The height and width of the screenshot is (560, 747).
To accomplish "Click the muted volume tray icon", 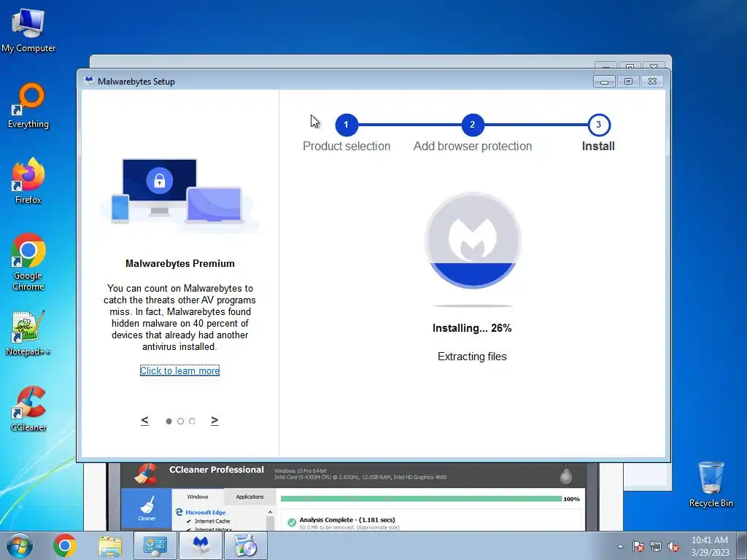I will (x=673, y=546).
